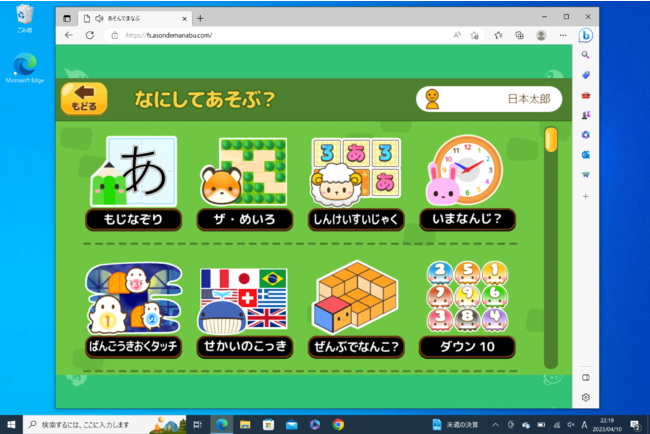650x434 pixels.
Task: Click the いまなんじ？ label button
Action: point(468,219)
